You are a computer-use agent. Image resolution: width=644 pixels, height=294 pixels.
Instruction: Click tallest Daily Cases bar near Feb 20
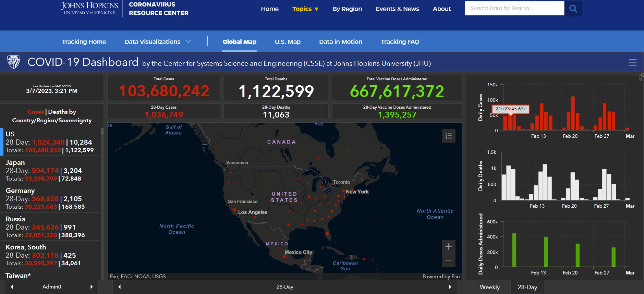pyautogui.click(x=573, y=113)
